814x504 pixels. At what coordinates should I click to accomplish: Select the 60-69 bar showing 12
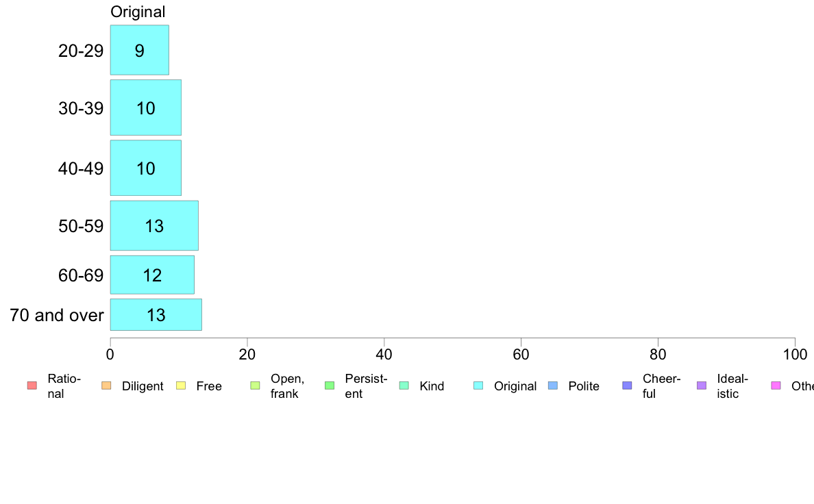[x=152, y=275]
